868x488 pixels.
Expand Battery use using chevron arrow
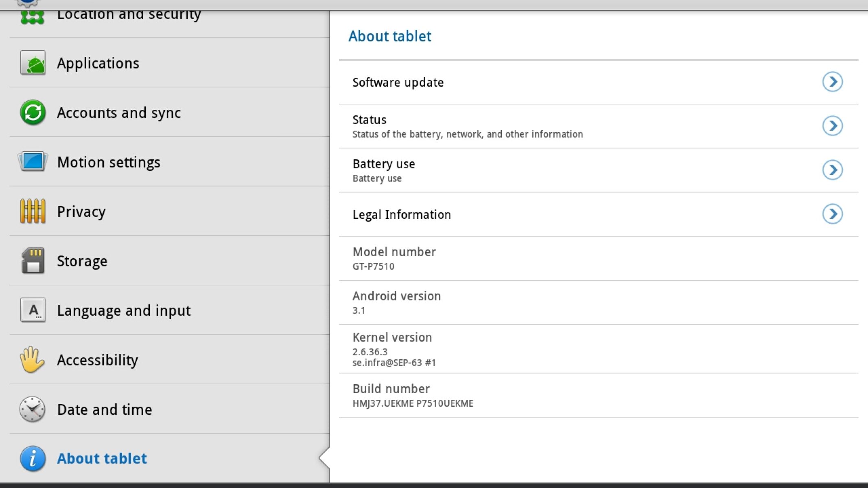tap(832, 170)
